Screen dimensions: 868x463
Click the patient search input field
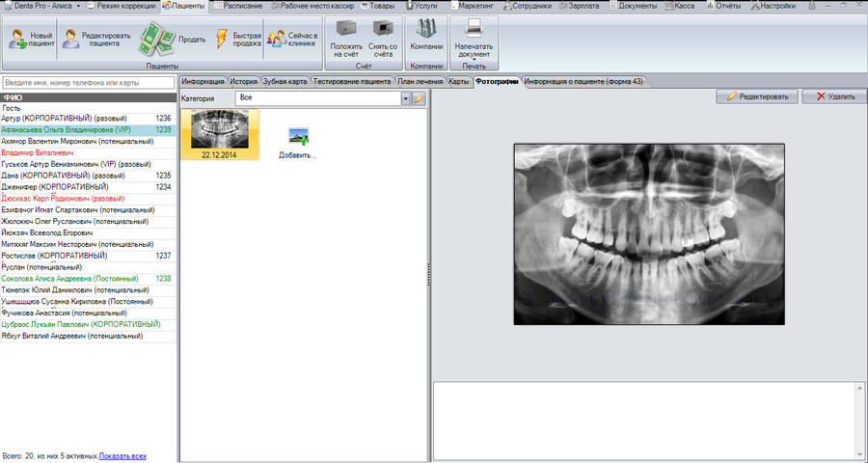click(89, 83)
